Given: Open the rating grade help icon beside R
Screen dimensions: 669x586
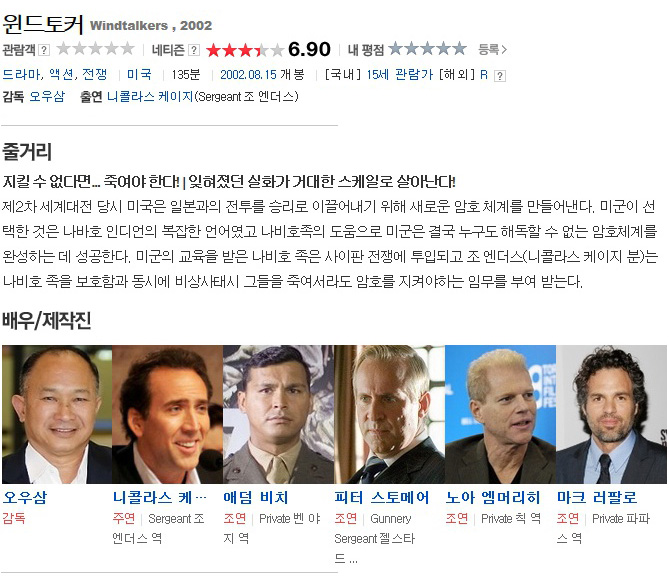Looking at the screenshot, I should click(x=500, y=76).
